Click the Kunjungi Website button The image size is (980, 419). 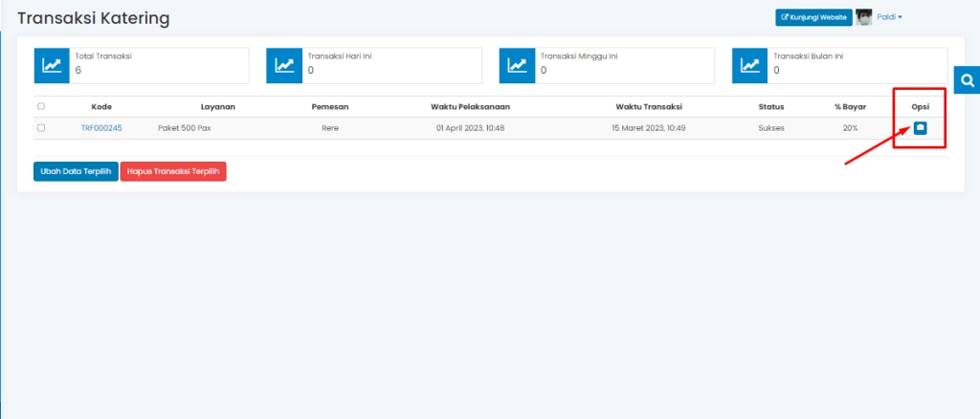pos(813,17)
